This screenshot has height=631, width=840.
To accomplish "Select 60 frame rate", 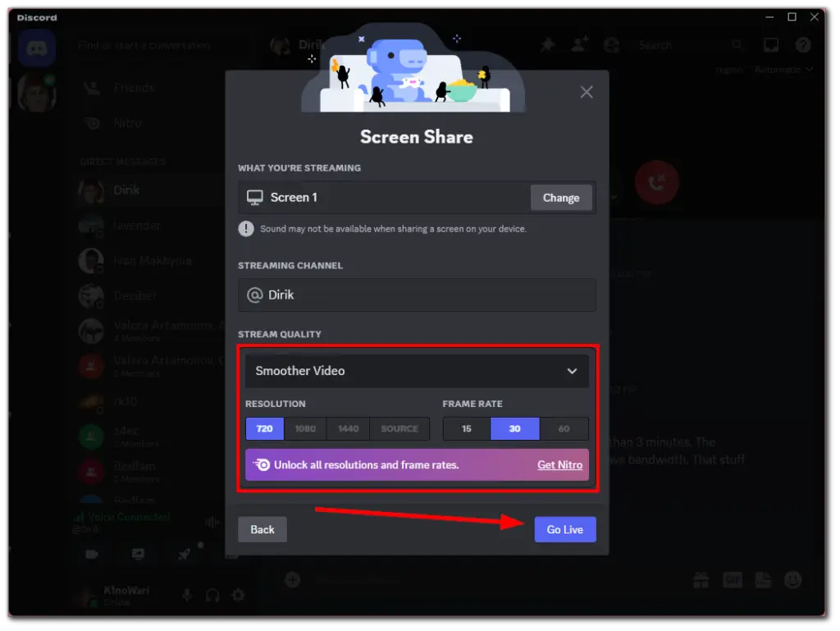I will (563, 428).
